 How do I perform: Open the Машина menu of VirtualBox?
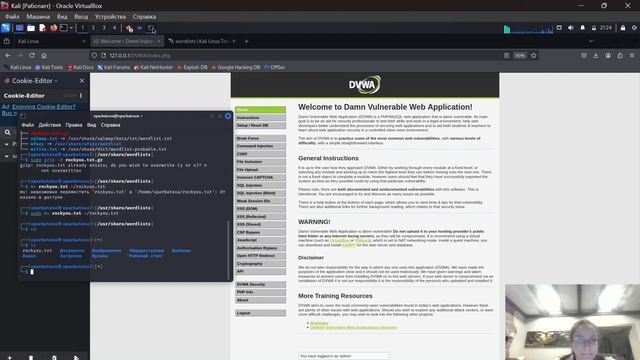point(38,17)
